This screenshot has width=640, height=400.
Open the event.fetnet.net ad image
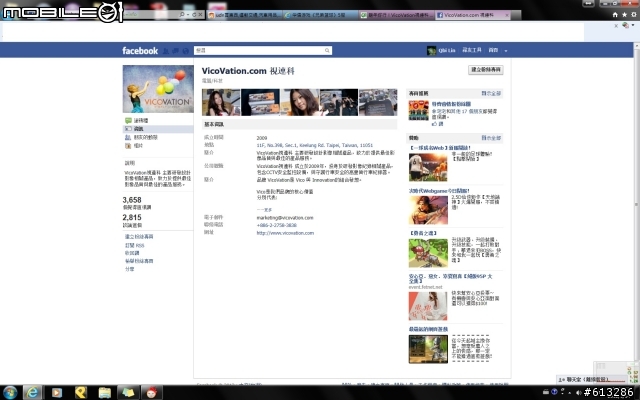click(428, 307)
